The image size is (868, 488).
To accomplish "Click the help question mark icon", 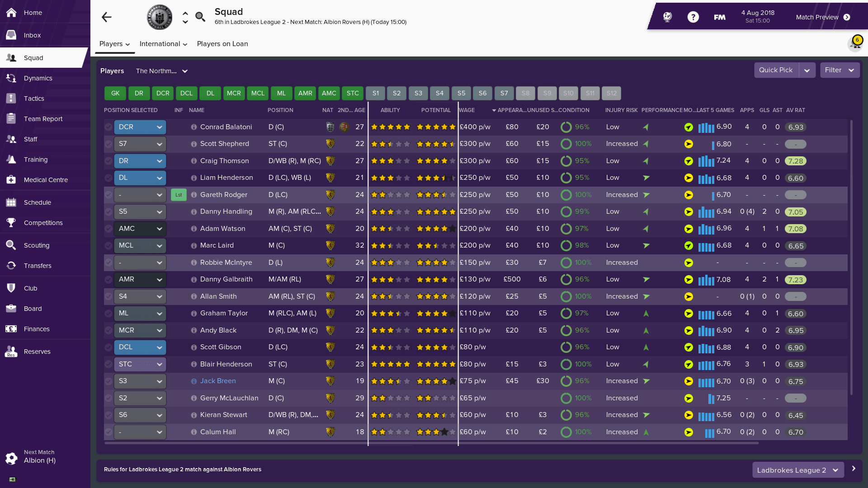I will 693,17.
